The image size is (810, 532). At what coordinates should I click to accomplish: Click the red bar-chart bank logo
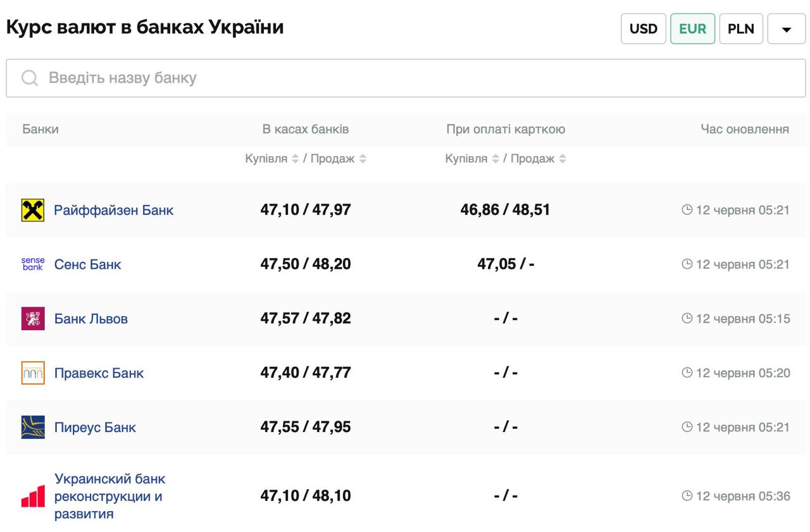click(33, 496)
